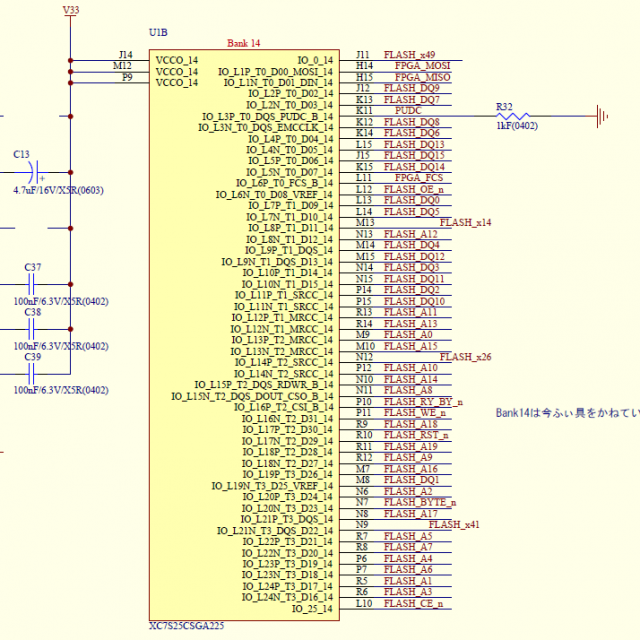Screen dimensions: 640x640
Task: Select the IO_25_14 pin name
Action: (312, 609)
